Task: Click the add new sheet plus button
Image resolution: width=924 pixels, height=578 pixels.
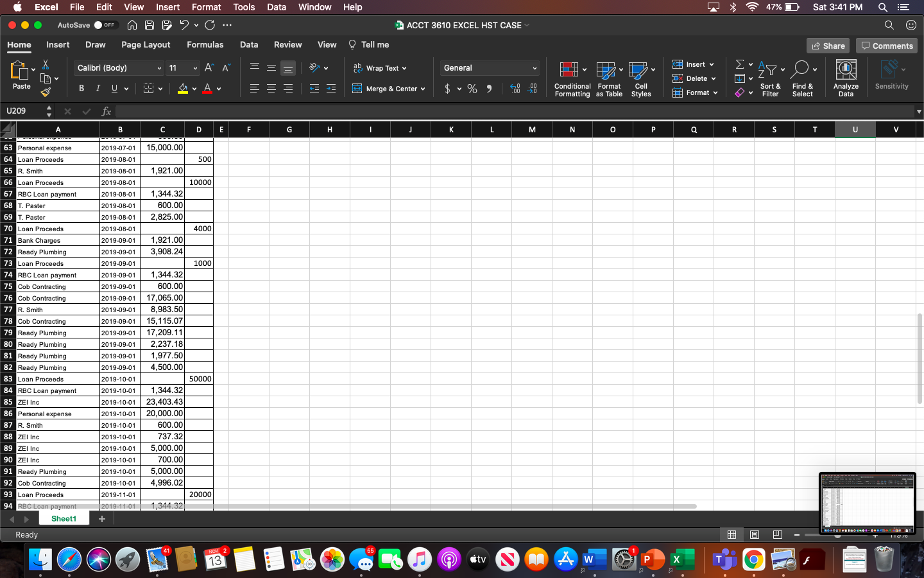Action: 101,518
